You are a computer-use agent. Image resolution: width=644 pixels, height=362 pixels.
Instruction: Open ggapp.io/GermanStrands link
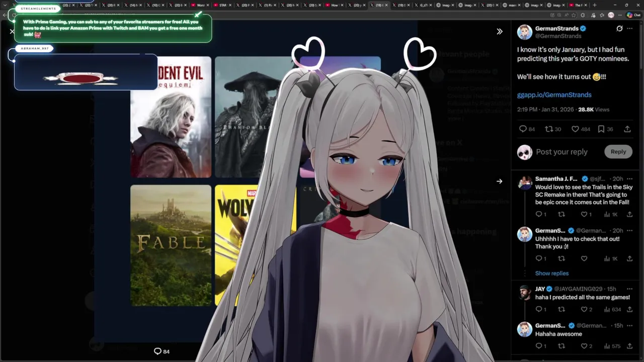(554, 95)
